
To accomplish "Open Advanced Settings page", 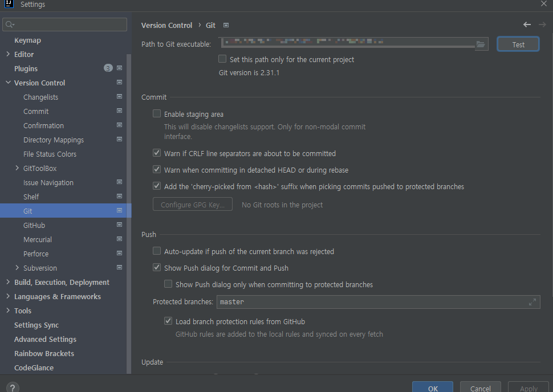I will click(x=45, y=339).
